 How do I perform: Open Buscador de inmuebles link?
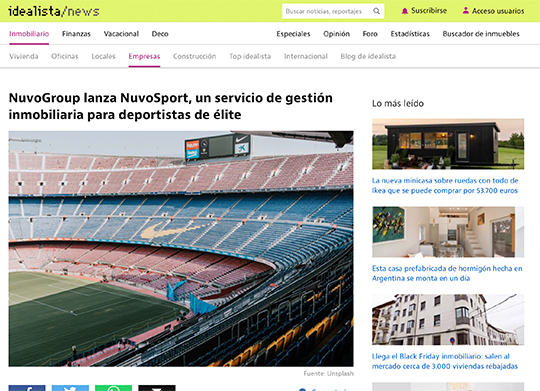pyautogui.click(x=481, y=34)
